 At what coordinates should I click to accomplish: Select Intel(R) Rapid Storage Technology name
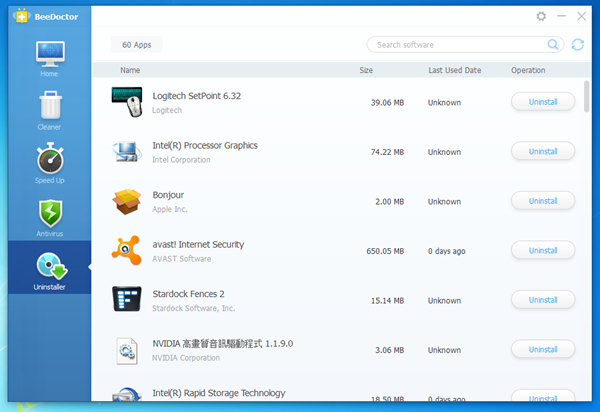(219, 393)
